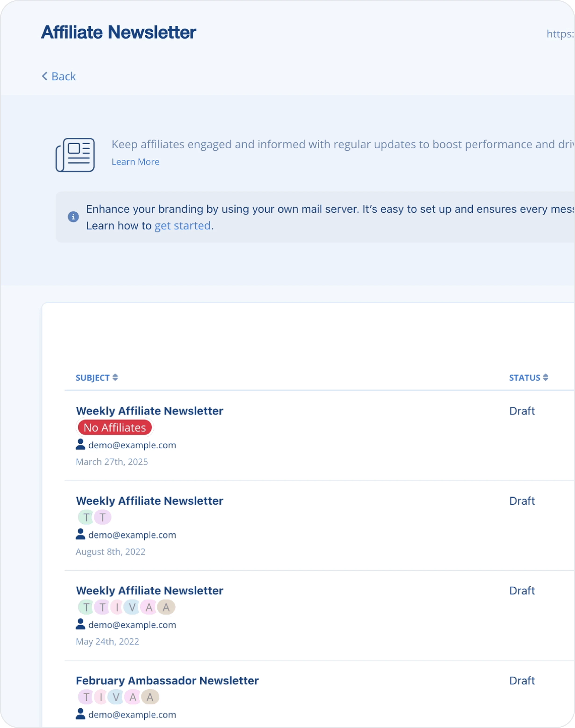Click the May 24th, 2022 date
Viewport: 575px width, 728px height.
[107, 641]
